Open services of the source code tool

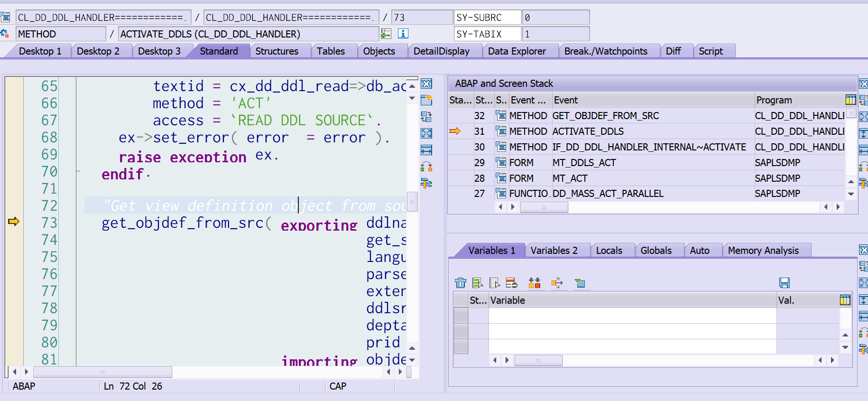(x=426, y=167)
